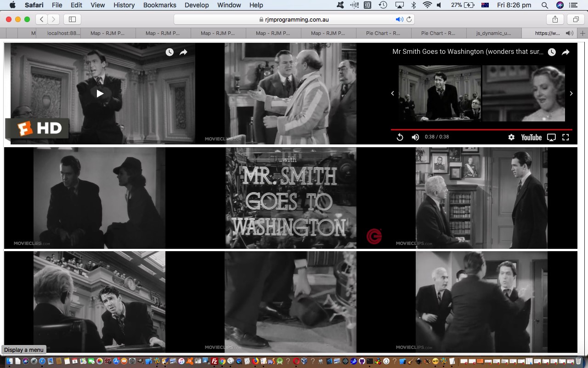Viewport: 588px width, 368px height.
Task: Show all tabs overview
Action: point(576,19)
